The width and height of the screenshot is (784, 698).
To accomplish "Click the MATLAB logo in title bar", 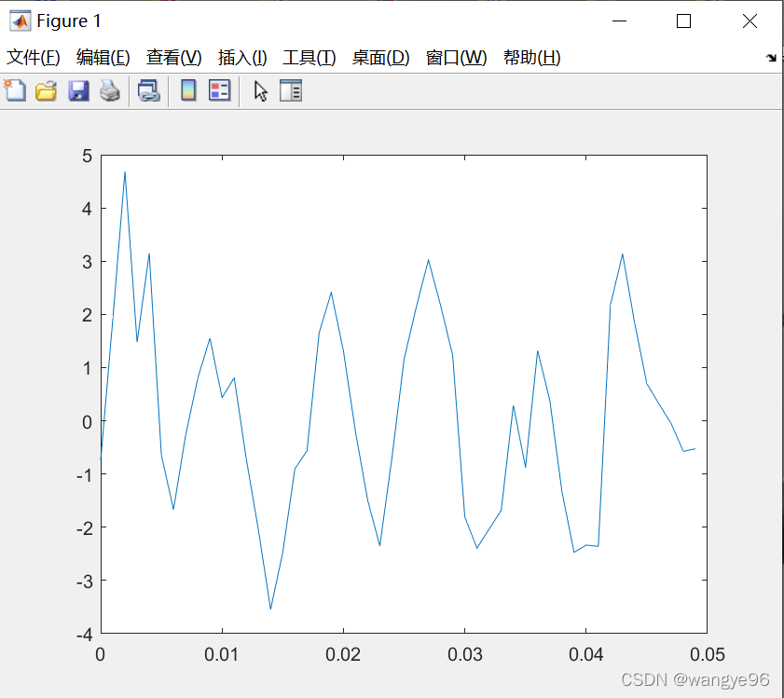I will coord(20,21).
